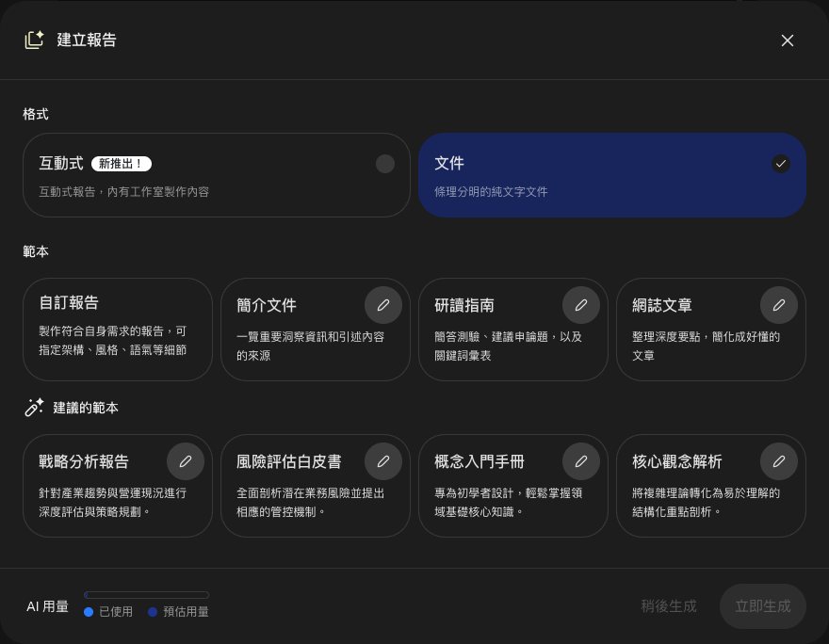This screenshot has height=644, width=829.
Task: Click the 風險評估白皮書 description about 業務風險
Action: [310, 503]
